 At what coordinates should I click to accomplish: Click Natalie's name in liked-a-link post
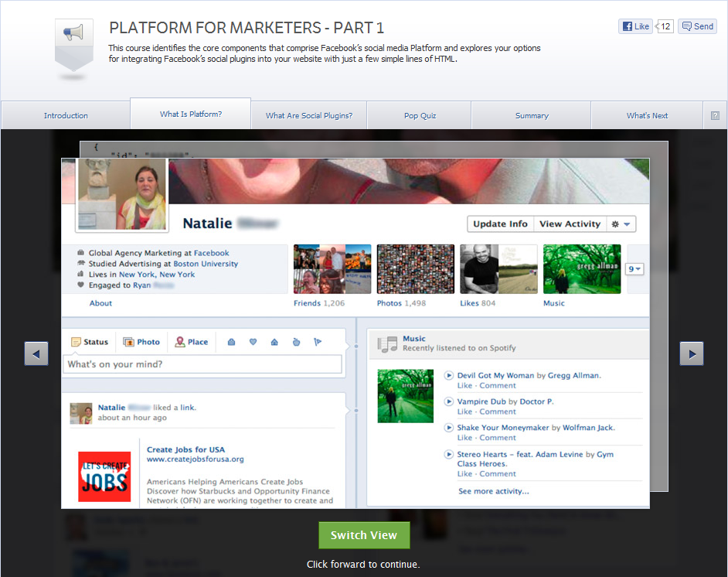point(111,408)
